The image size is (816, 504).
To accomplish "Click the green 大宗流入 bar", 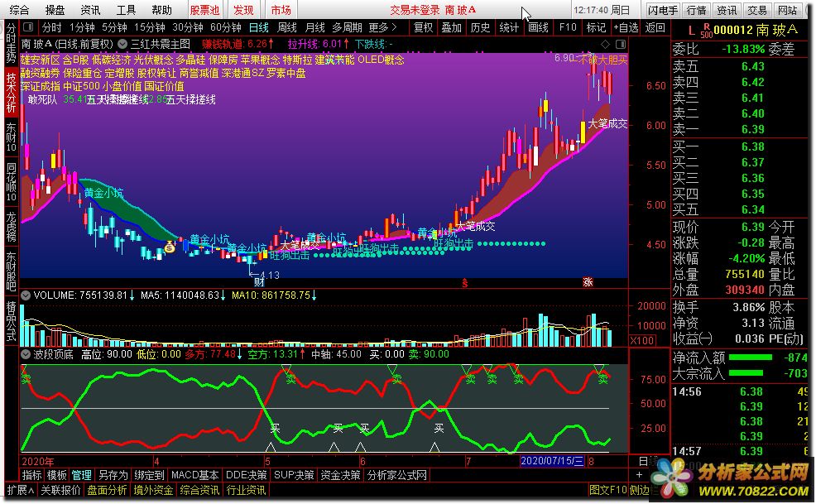I will tap(746, 372).
